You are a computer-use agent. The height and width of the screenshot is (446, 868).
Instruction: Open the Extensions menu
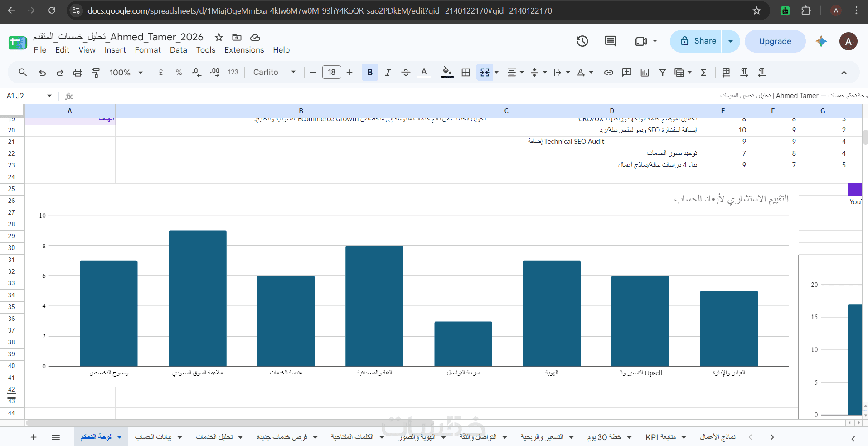click(x=244, y=50)
